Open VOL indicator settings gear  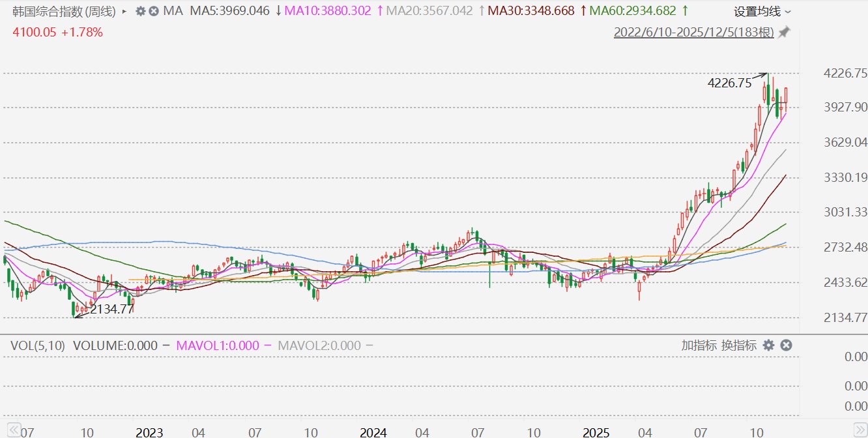[769, 345]
